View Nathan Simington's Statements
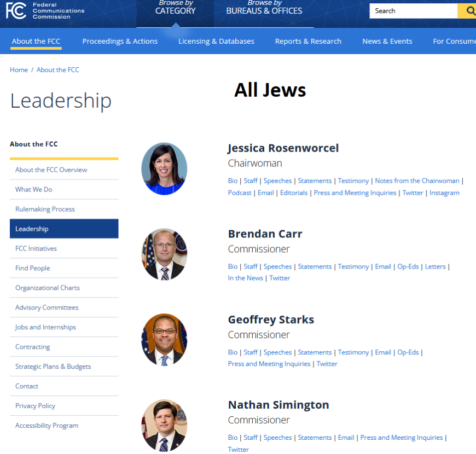 click(x=315, y=438)
